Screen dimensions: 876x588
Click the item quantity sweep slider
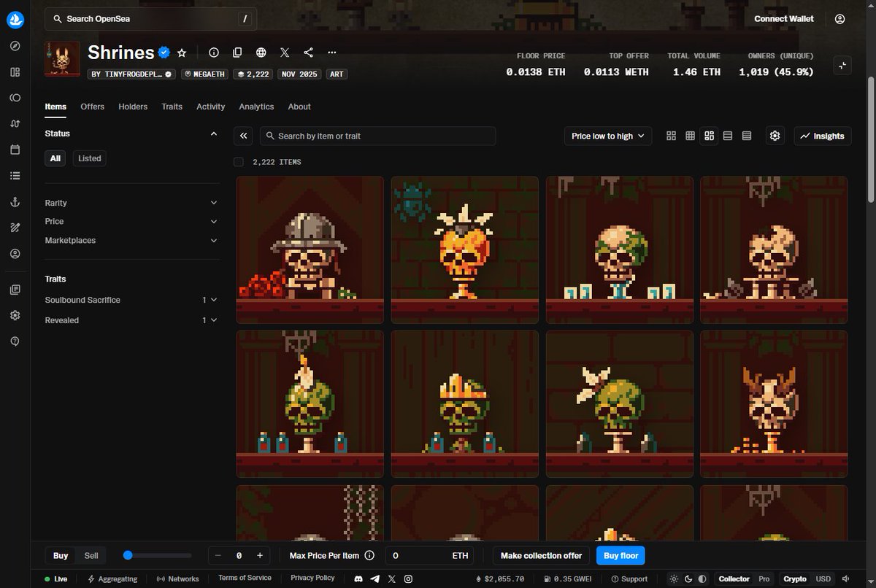click(158, 555)
